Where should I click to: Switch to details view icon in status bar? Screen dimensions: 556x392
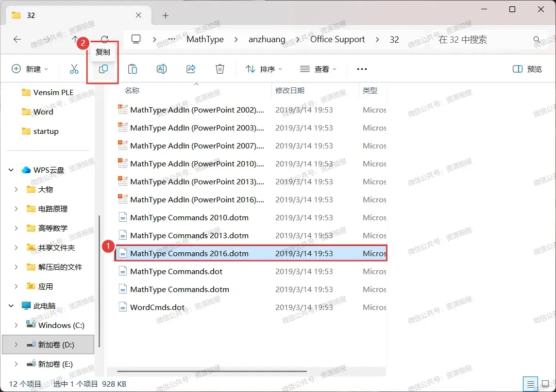[x=530, y=384]
